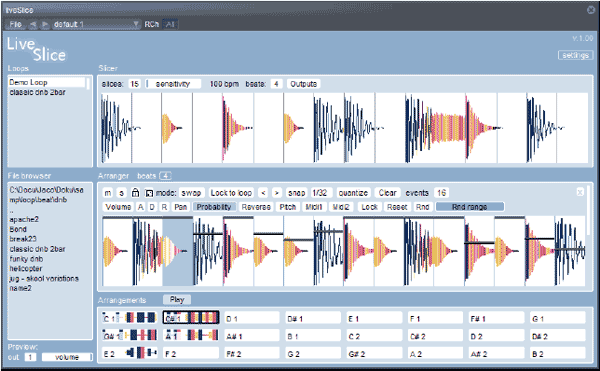Click the 'All' channel button next to RCh
Viewport: 600px width, 371px height.
(170, 24)
